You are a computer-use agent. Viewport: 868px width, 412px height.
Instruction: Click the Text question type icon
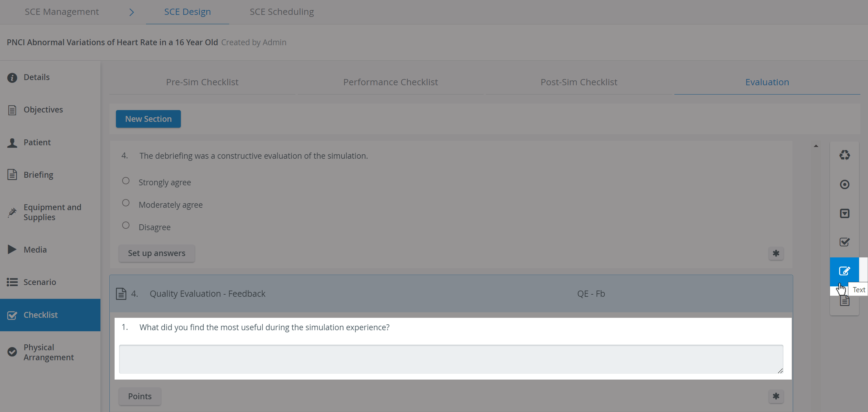[844, 271]
